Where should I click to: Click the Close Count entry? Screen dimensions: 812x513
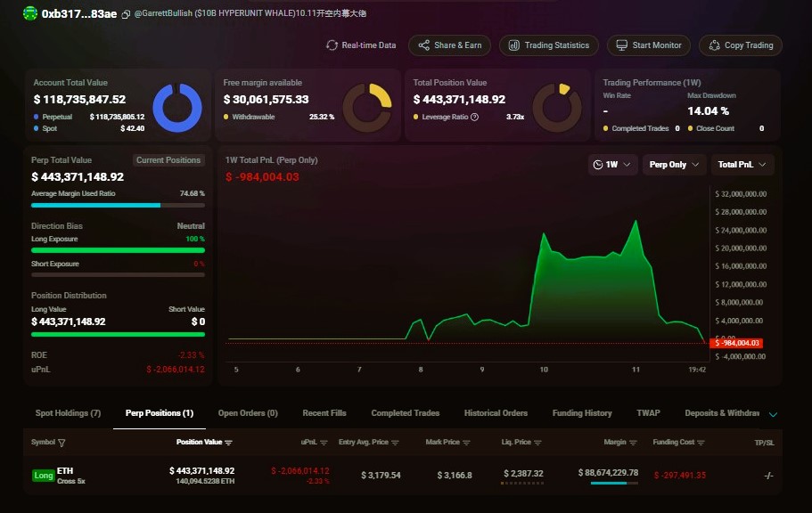(x=726, y=128)
